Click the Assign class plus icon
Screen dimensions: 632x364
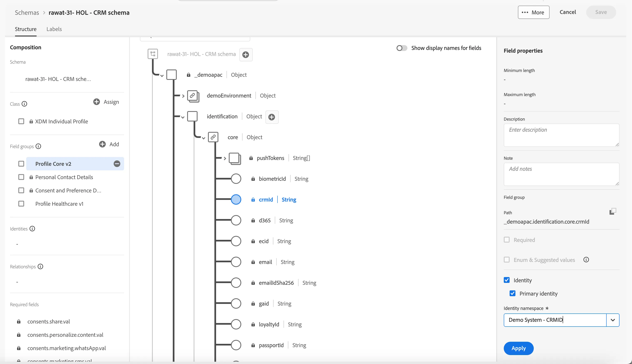coord(96,102)
